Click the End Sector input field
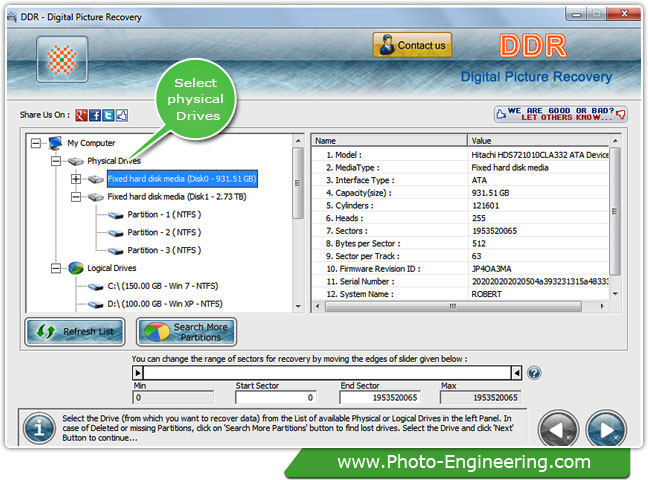Image resolution: width=648 pixels, height=480 pixels. coord(380,398)
